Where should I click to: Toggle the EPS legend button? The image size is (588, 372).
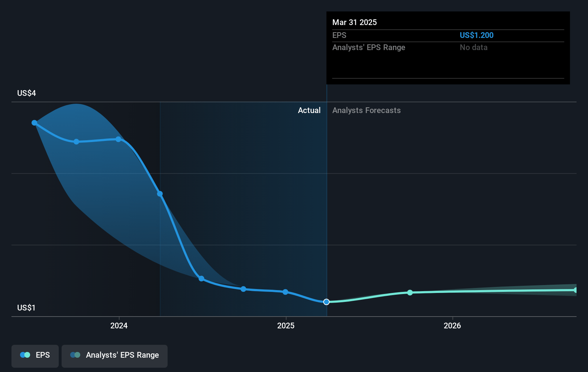coord(35,356)
